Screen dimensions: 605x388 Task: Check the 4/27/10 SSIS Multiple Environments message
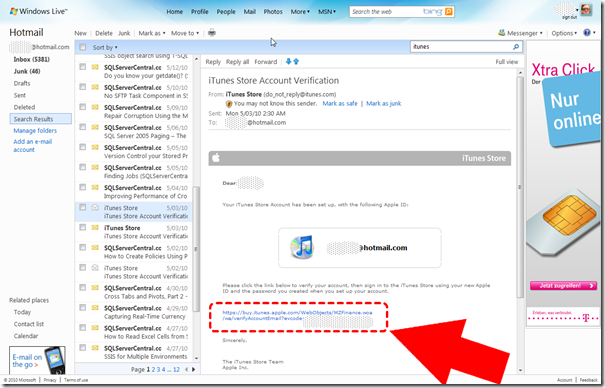[83, 348]
